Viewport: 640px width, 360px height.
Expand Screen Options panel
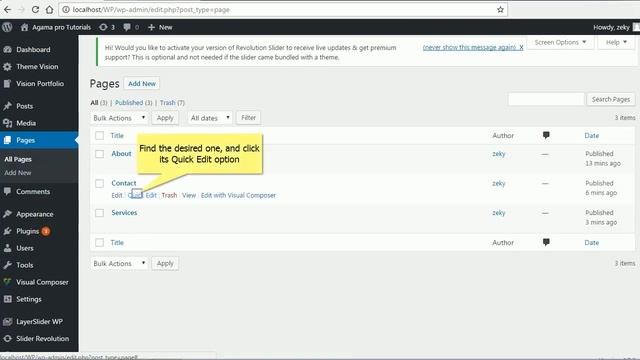click(560, 42)
